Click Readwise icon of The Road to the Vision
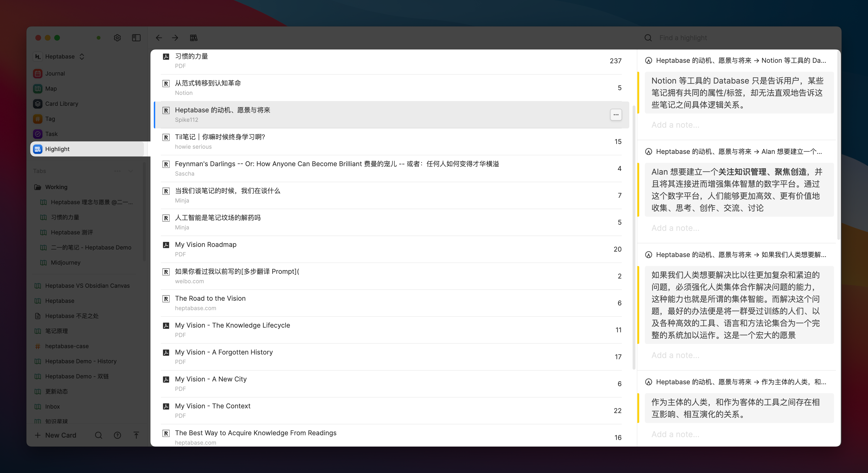This screenshot has height=473, width=868. tap(166, 299)
